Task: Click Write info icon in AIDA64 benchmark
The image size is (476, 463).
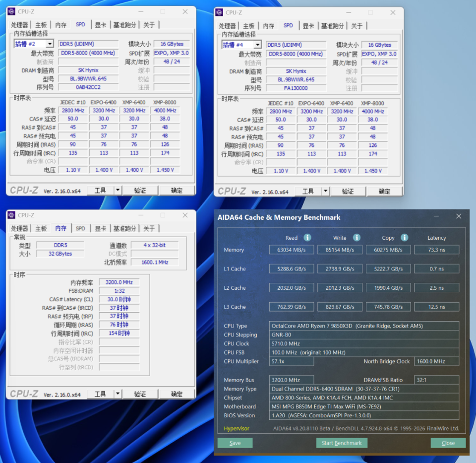Action: pos(357,238)
